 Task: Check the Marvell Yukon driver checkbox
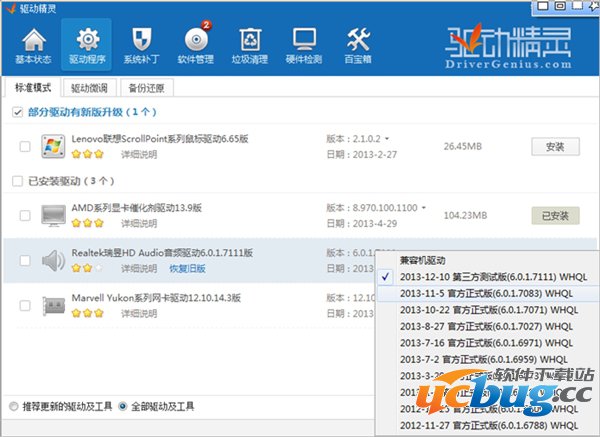(x=25, y=306)
